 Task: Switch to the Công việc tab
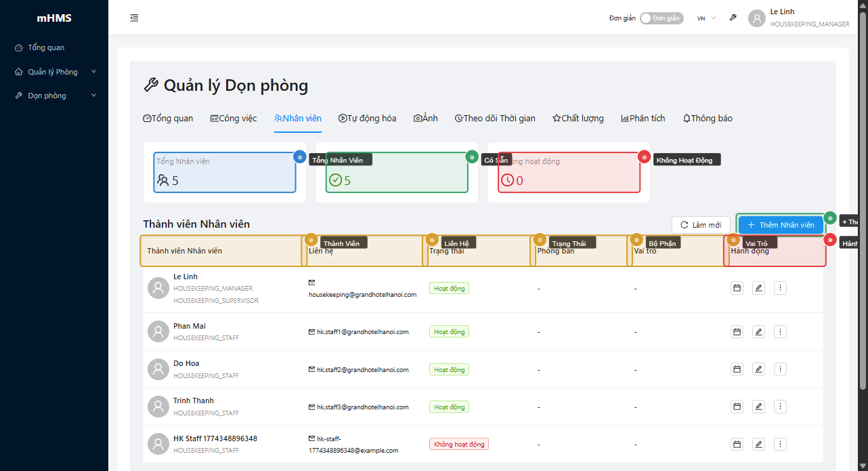point(234,119)
